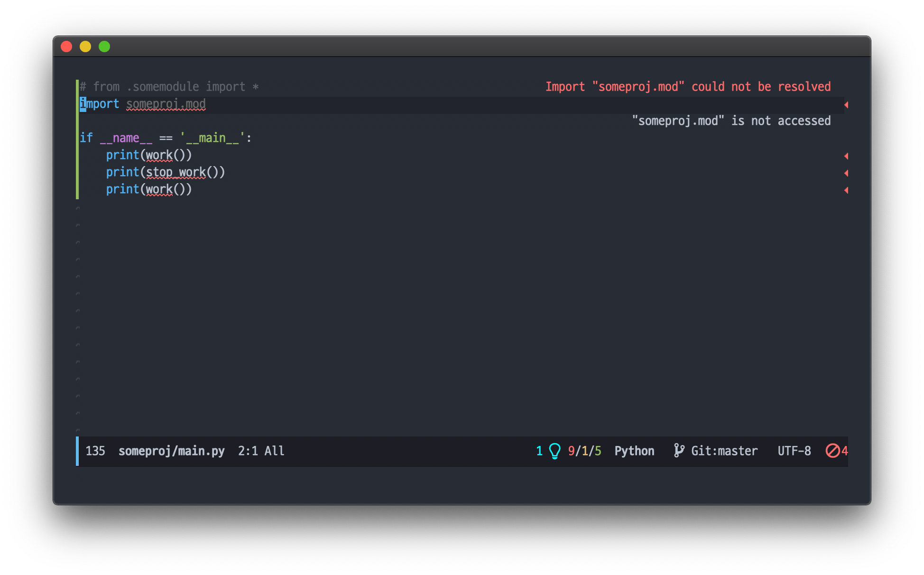Viewport: 924px width, 575px height.
Task: Click the lightbulb code actions icon
Action: click(554, 451)
